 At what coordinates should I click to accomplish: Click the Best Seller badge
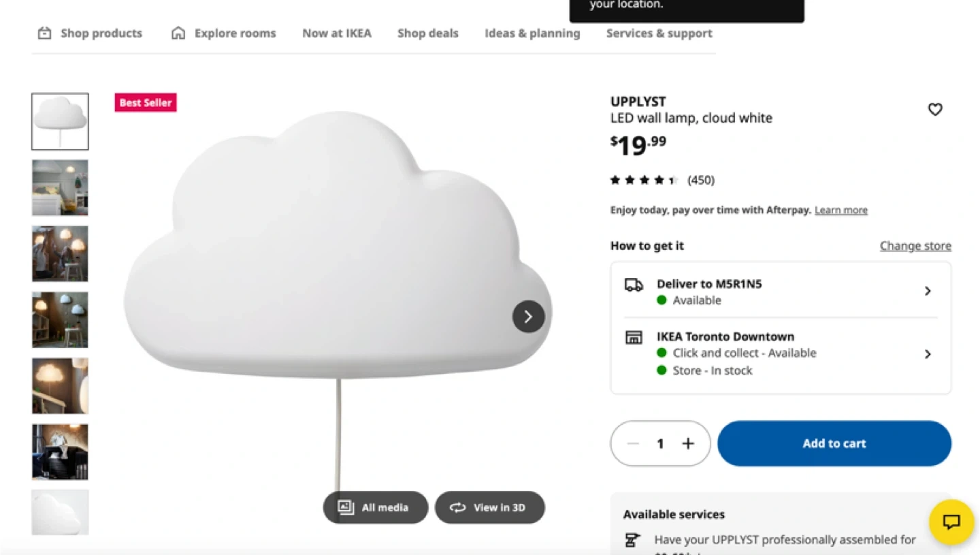tap(146, 103)
